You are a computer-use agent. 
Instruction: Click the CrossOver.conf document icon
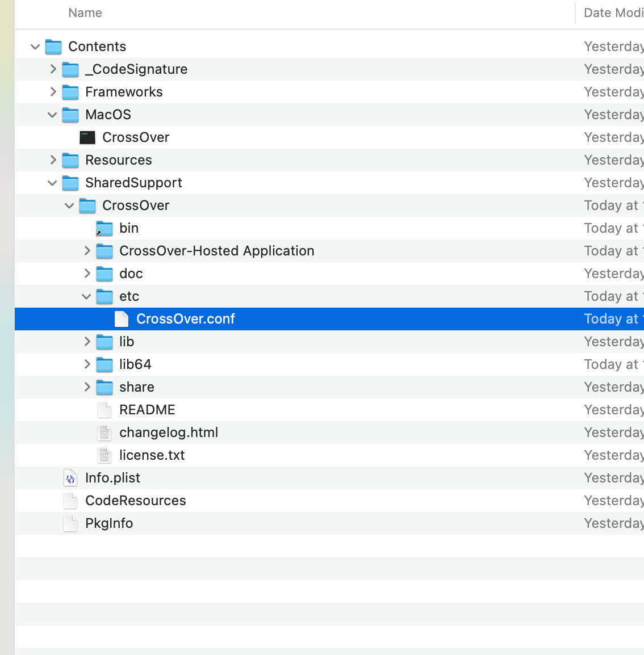[x=122, y=319]
